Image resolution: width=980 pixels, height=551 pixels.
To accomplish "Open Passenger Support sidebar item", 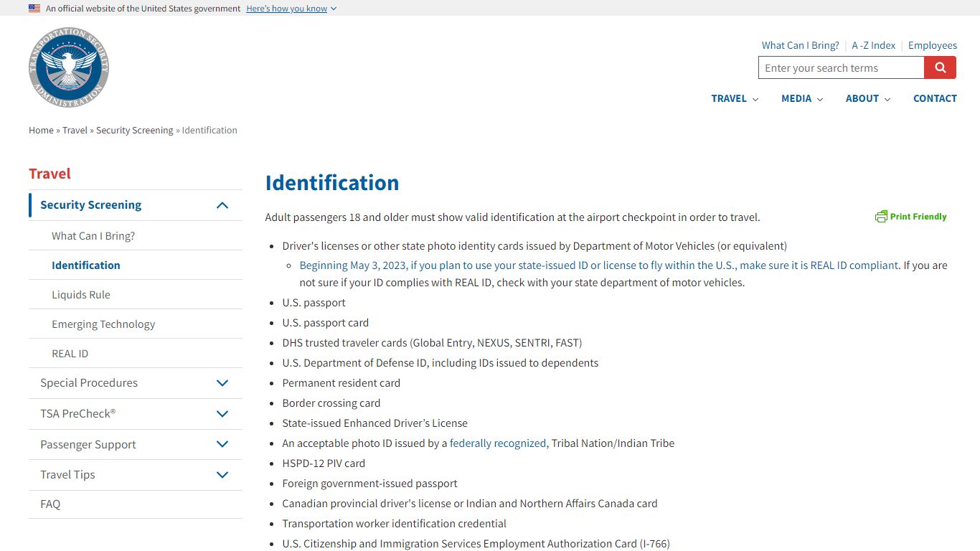I will [x=88, y=445].
